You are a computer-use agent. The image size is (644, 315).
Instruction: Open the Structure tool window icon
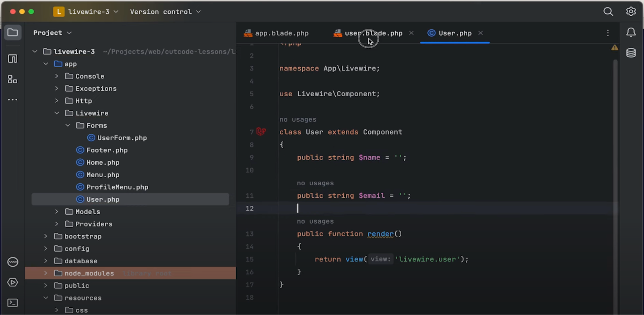click(12, 59)
